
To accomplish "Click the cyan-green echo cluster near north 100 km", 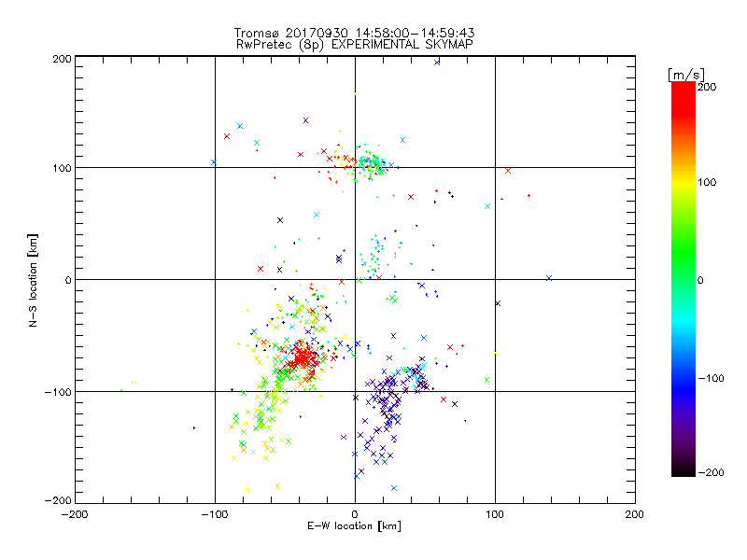I will click(x=373, y=163).
